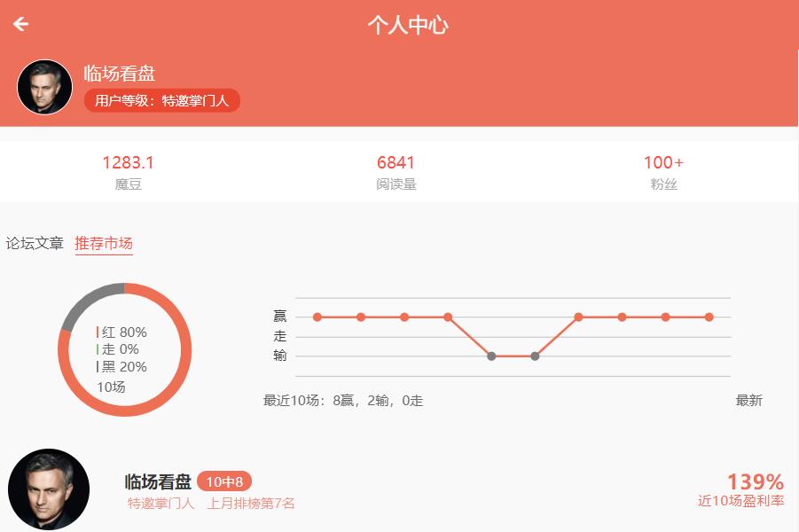This screenshot has height=532, width=799.
Task: Select the 魔豆 1283.1 stat
Action: tap(128, 172)
